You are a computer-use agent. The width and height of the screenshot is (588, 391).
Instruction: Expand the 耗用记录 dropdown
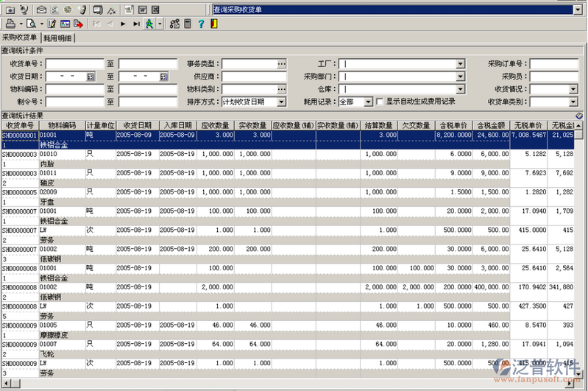click(x=368, y=102)
